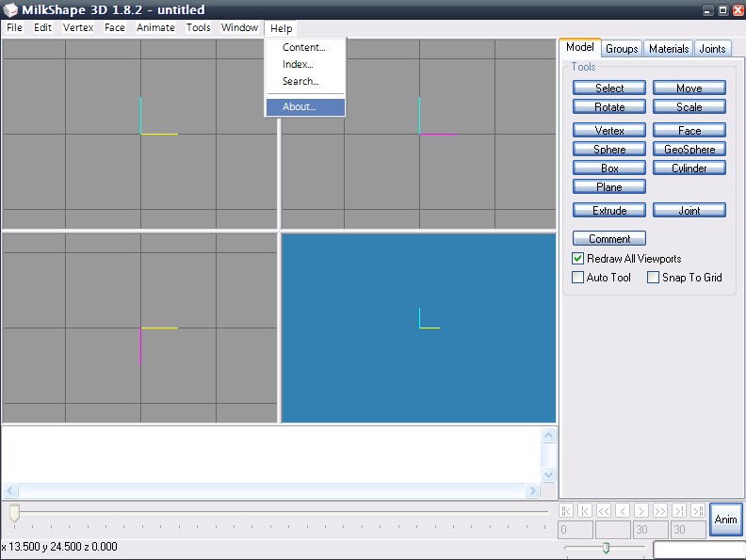Screen dimensions: 746x560
Task: Click the animation timeline slider handle
Action: [14, 513]
